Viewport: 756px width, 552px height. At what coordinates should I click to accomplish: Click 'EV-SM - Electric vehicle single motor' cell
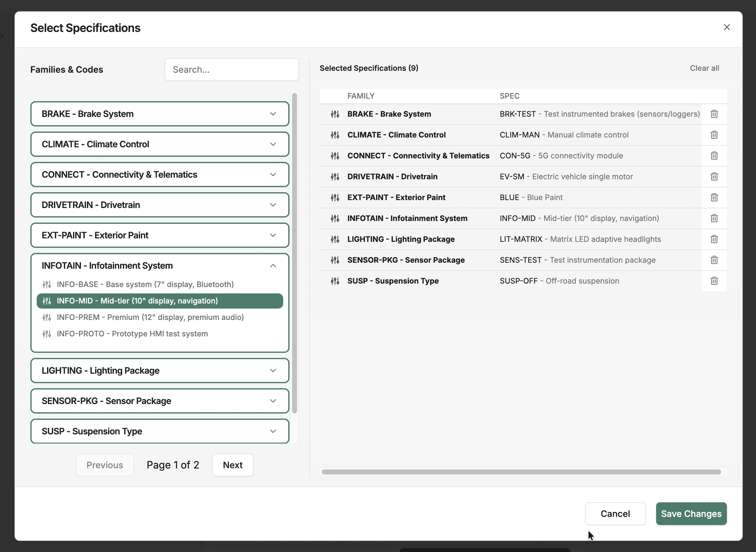click(x=566, y=176)
